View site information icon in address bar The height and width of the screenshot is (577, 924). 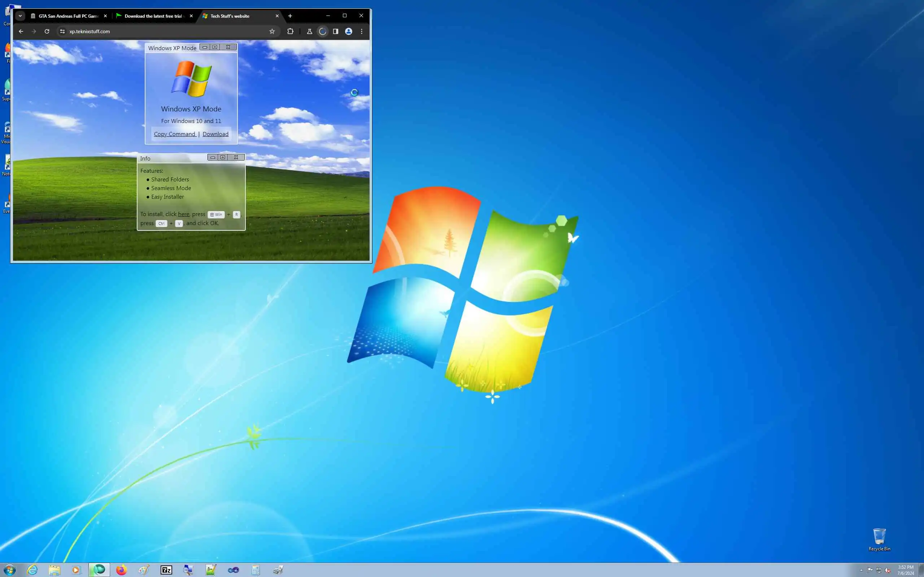pyautogui.click(x=62, y=31)
